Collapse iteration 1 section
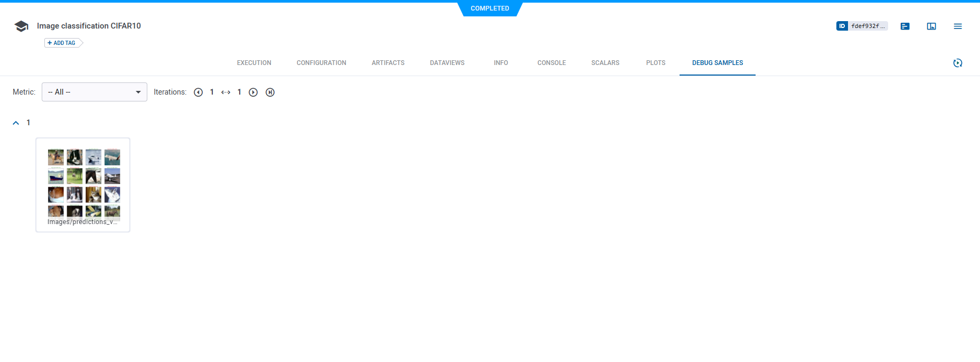Image resolution: width=980 pixels, height=362 pixels. tap(16, 123)
